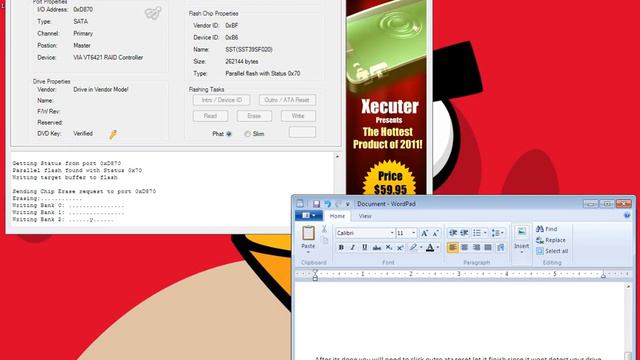The height and width of the screenshot is (360, 640).
Task: Open text highlight color dropdown arrow
Action: [x=421, y=247]
